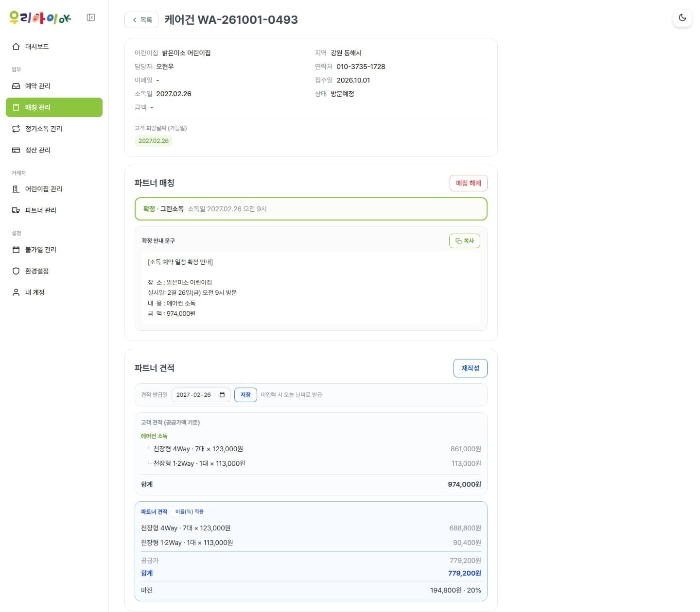Screen dimensions: 700x612
Task: Click the 방문예정 status value
Action: [x=342, y=94]
